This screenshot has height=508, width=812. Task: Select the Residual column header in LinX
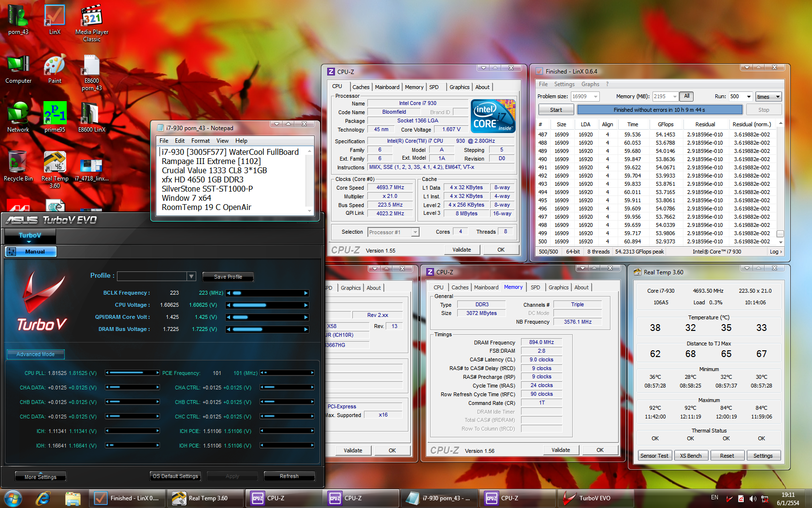(705, 124)
